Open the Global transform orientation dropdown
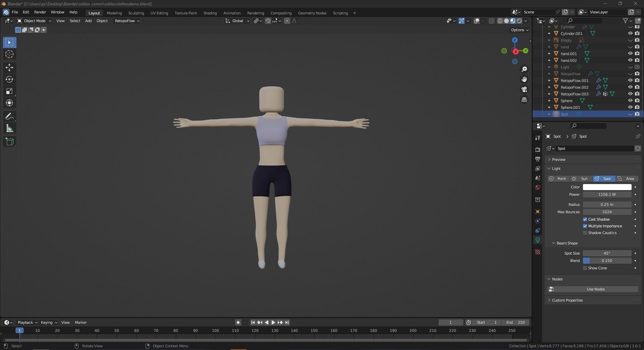The image size is (644, 350). tap(237, 21)
